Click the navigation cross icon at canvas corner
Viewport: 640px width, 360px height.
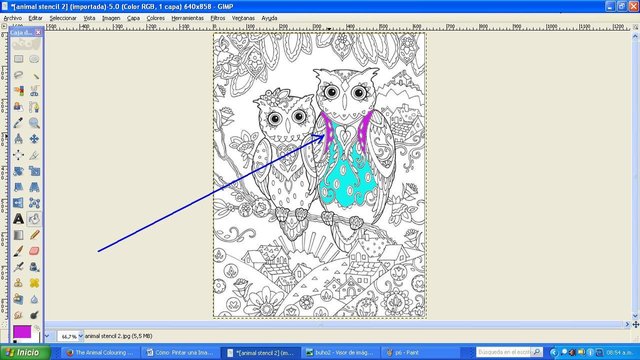636,324
